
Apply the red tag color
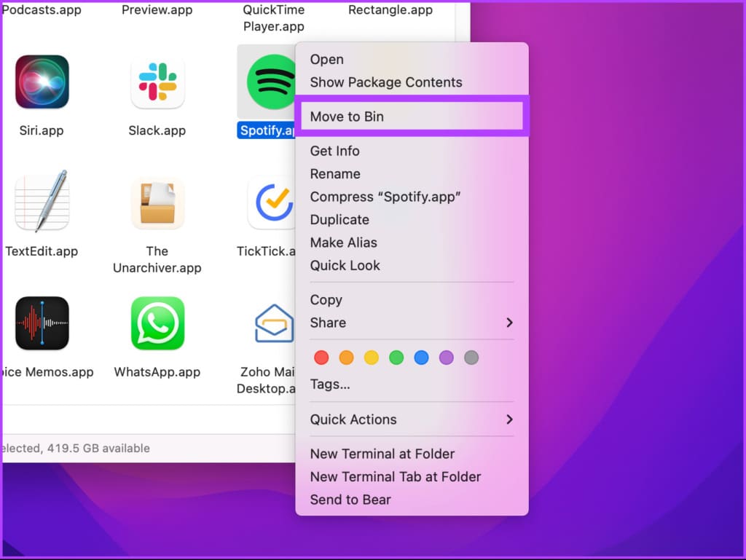tap(321, 358)
